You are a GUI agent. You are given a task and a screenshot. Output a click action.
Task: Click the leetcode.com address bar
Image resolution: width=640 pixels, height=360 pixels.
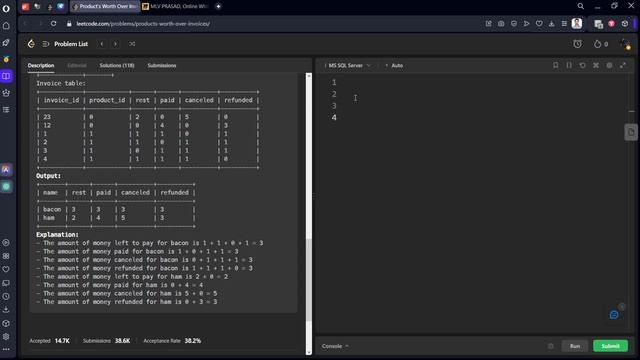[143, 24]
